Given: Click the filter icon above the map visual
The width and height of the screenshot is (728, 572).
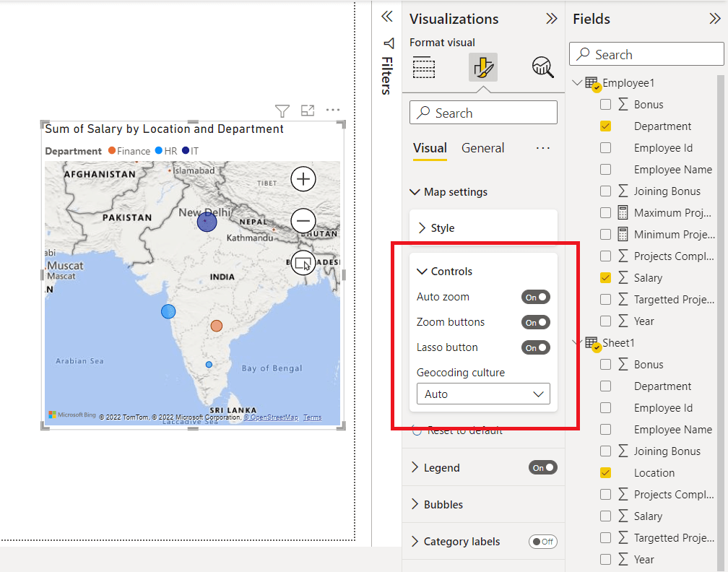Looking at the screenshot, I should click(282, 110).
